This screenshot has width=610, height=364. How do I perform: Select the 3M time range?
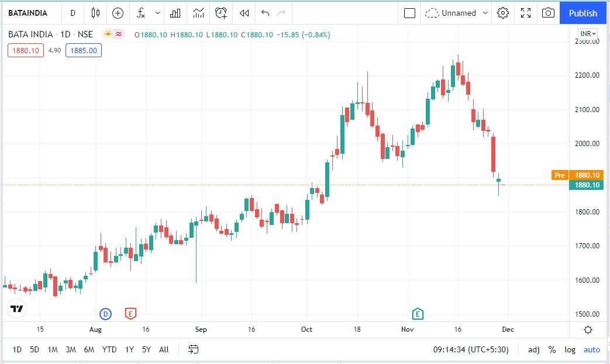coord(71,349)
